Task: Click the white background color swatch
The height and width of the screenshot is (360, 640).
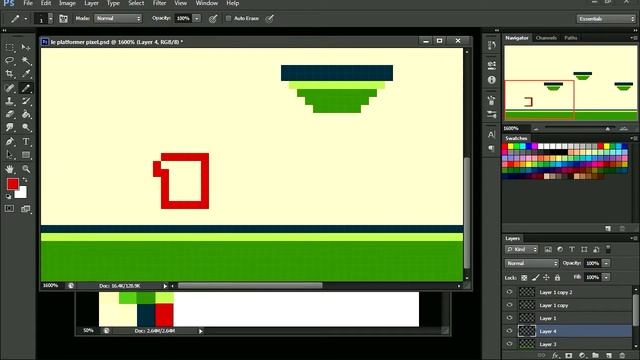Action: coord(22,193)
